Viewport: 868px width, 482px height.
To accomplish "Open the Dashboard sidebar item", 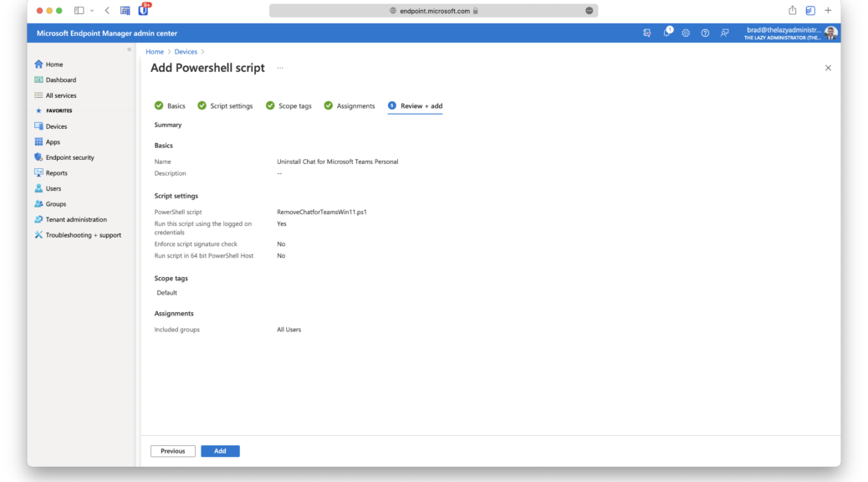I will coord(55,79).
